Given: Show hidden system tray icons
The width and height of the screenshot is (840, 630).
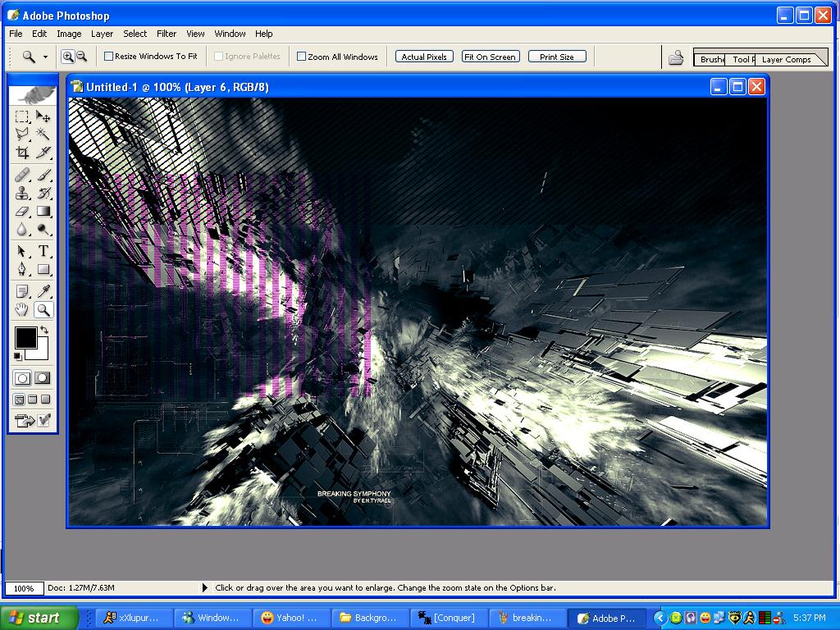Looking at the screenshot, I should 660,618.
